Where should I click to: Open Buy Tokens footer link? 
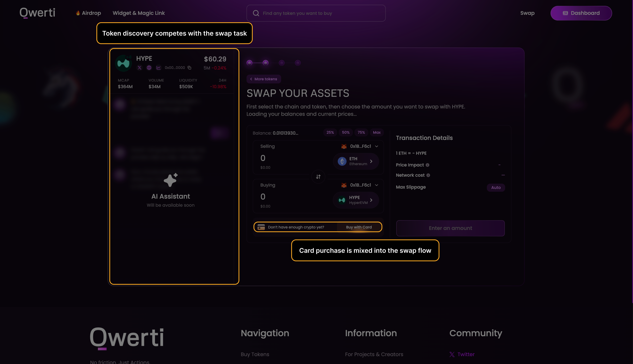coord(255,354)
